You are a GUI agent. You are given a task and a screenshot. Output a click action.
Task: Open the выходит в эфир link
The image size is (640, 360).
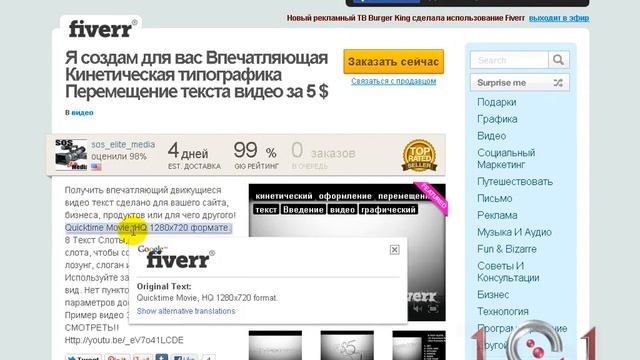pos(559,18)
